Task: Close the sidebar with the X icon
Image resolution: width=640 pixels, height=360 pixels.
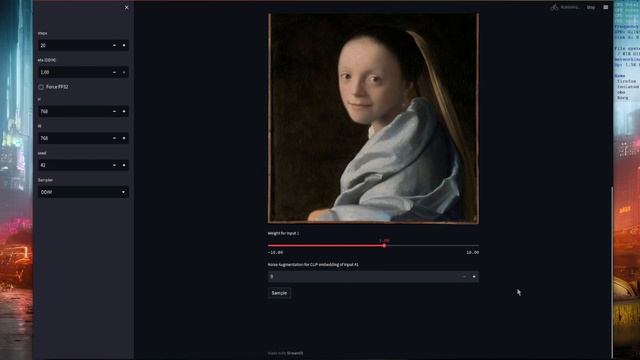Action: [x=127, y=7]
